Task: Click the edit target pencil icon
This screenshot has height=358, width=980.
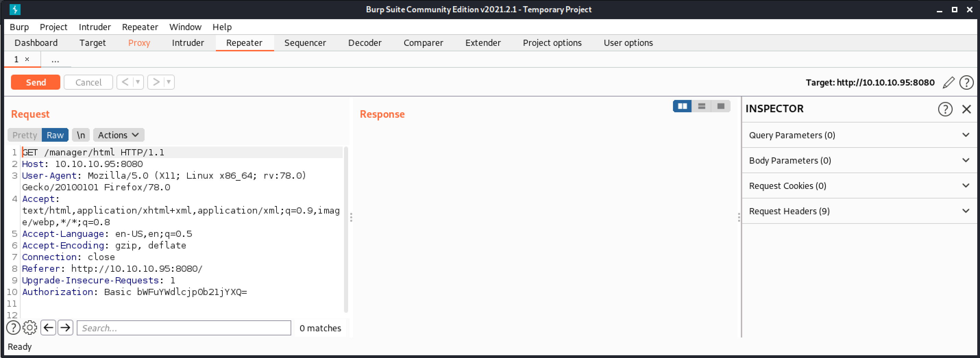Action: point(948,82)
